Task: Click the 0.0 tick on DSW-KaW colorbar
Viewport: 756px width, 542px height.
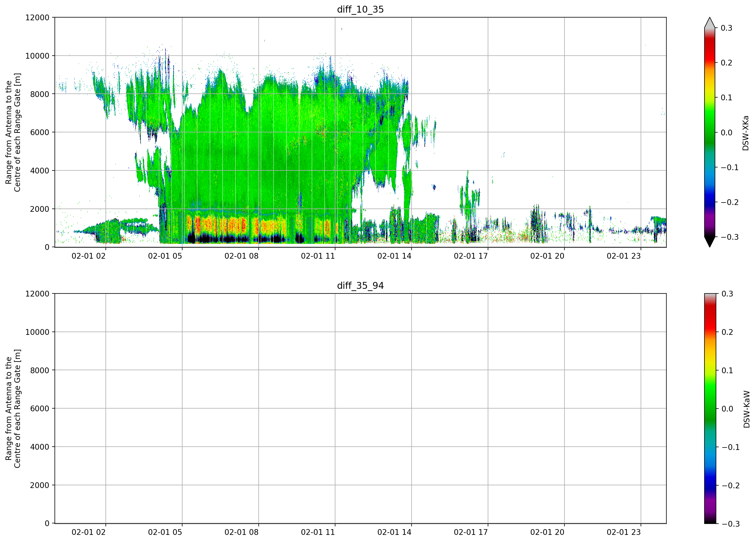Action: 727,409
